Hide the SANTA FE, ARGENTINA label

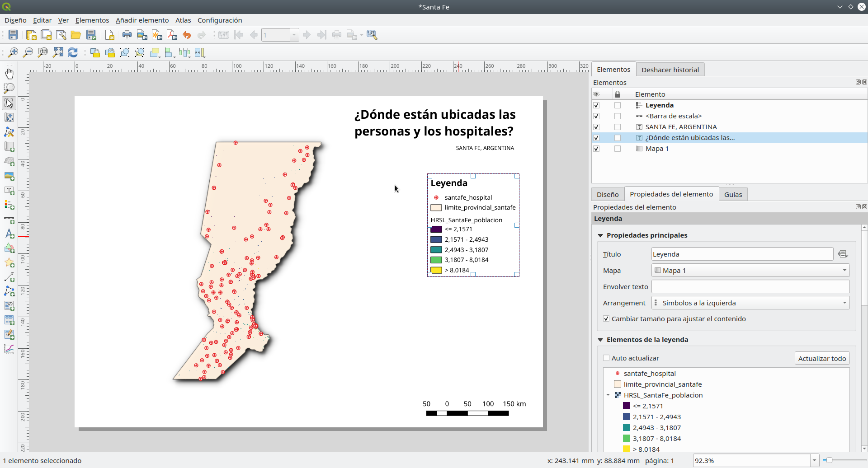coord(596,127)
